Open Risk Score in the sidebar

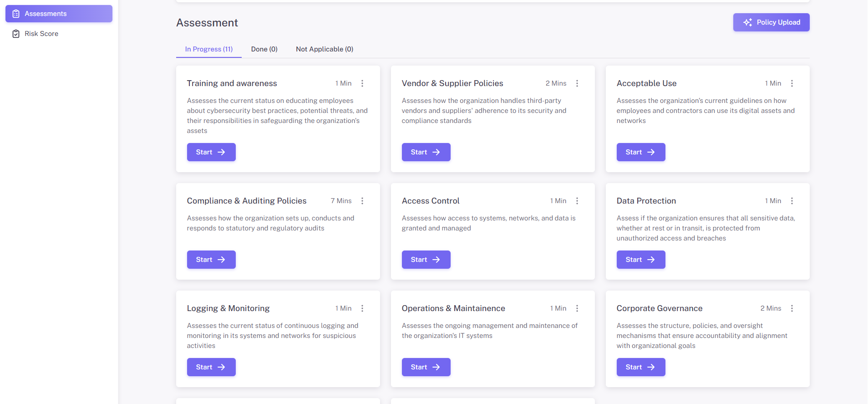(41, 34)
